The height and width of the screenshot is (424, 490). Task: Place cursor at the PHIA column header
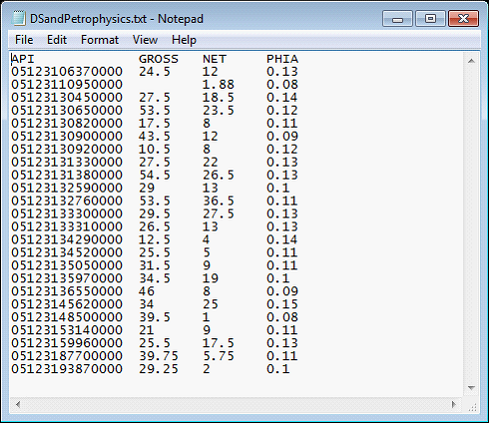pos(282,59)
